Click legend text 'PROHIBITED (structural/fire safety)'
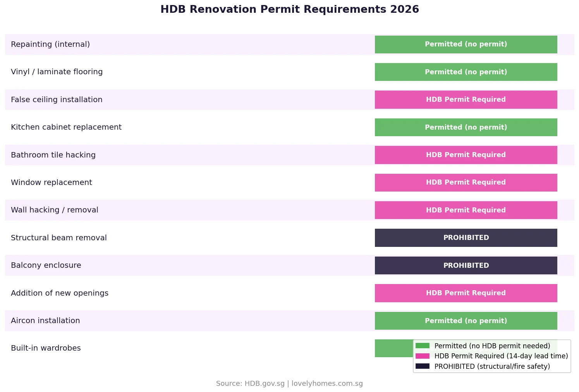Viewport: 579px width, 392px height. [492, 366]
